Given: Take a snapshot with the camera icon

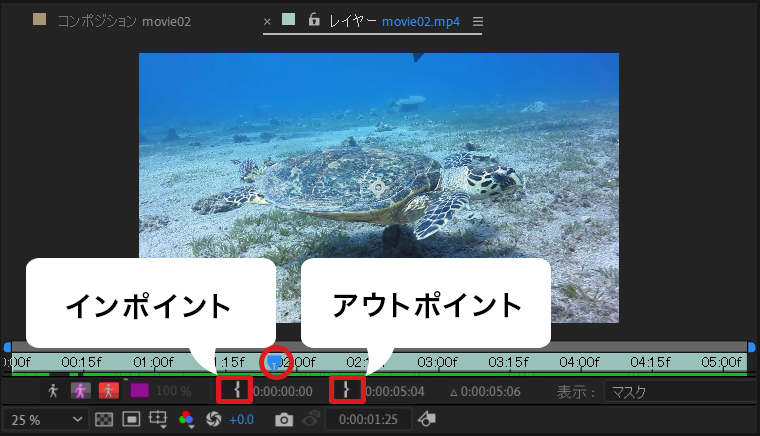Looking at the screenshot, I should point(285,420).
